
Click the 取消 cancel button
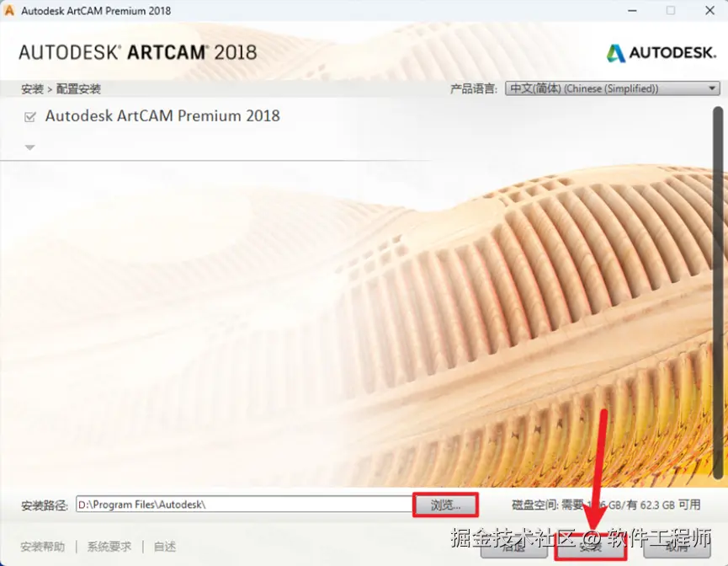click(x=677, y=547)
